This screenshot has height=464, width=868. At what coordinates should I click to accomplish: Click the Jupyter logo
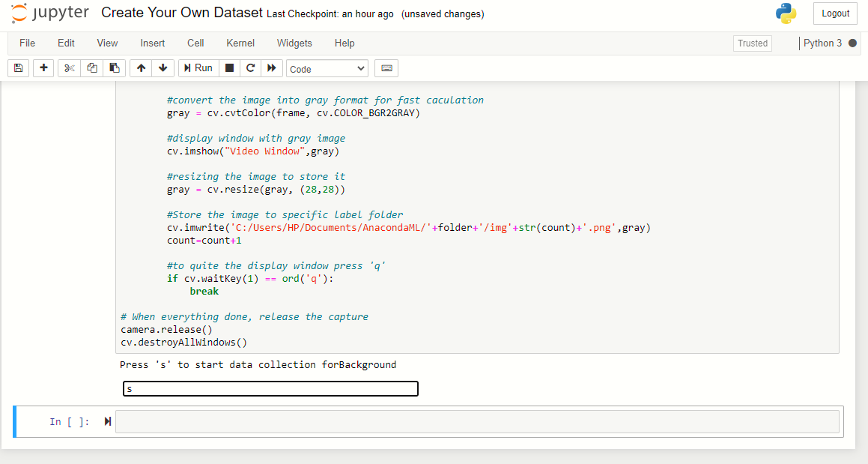(x=50, y=13)
